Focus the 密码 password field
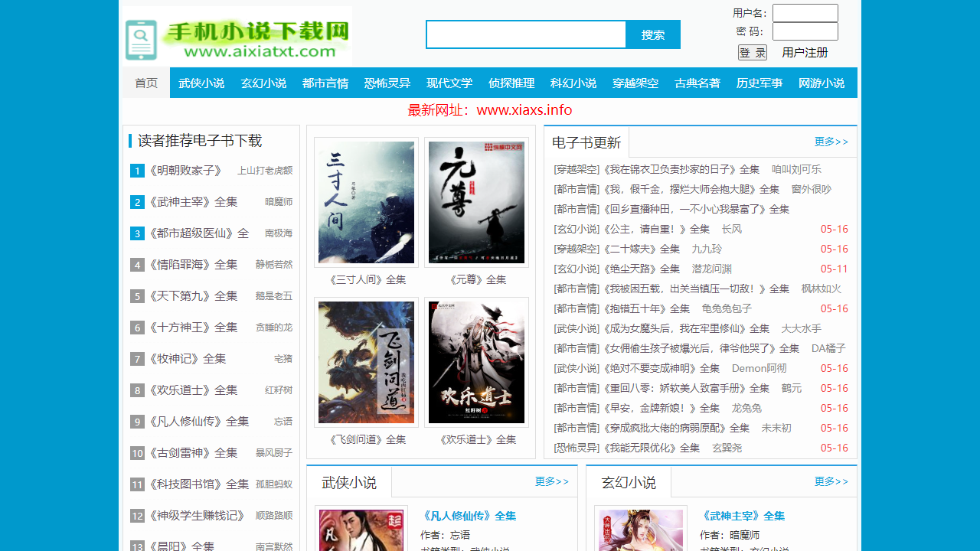Viewport: 980px width, 551px height. 805,31
